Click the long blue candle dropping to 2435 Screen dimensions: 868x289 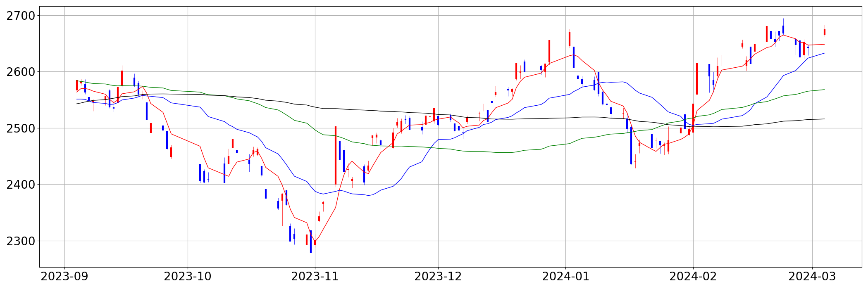(x=631, y=146)
